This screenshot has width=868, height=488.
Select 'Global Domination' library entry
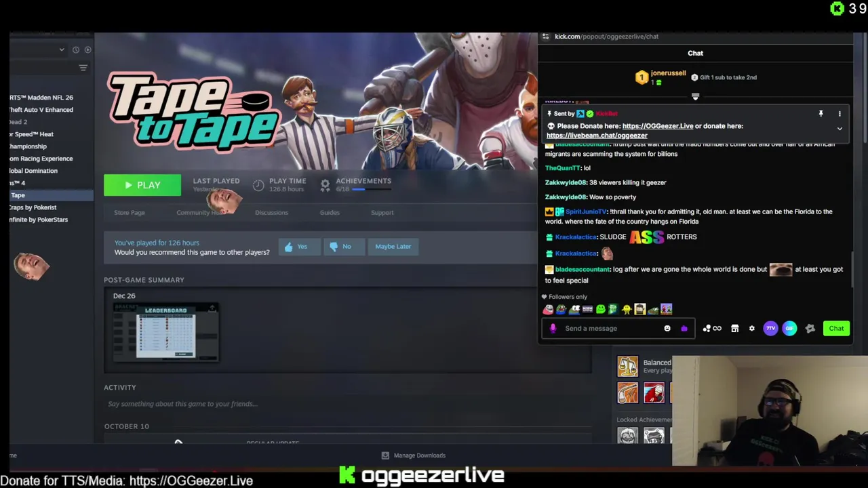(x=33, y=171)
